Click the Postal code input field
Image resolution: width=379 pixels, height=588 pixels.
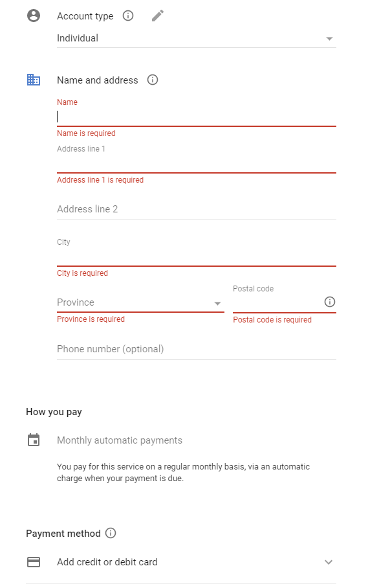278,303
